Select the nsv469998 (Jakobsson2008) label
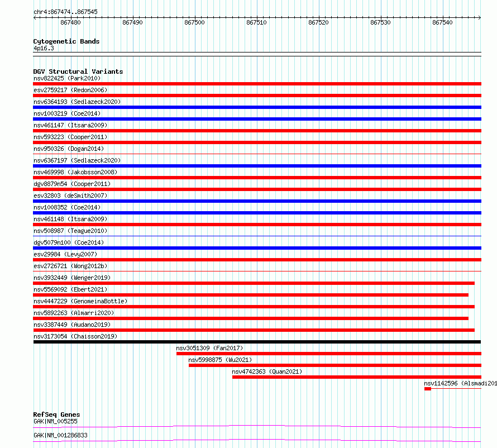This screenshot has width=497, height=448. [75, 172]
